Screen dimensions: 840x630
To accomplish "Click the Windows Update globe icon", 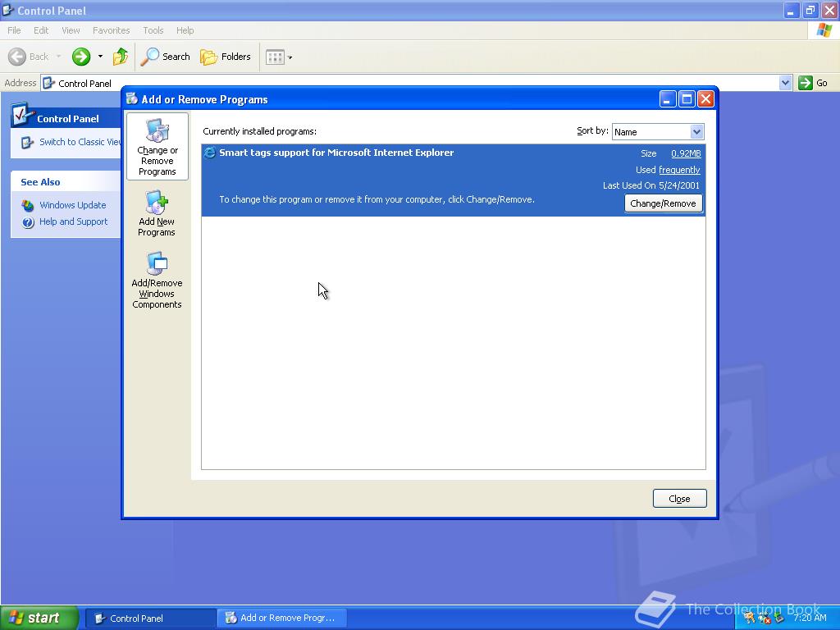I will (x=28, y=205).
